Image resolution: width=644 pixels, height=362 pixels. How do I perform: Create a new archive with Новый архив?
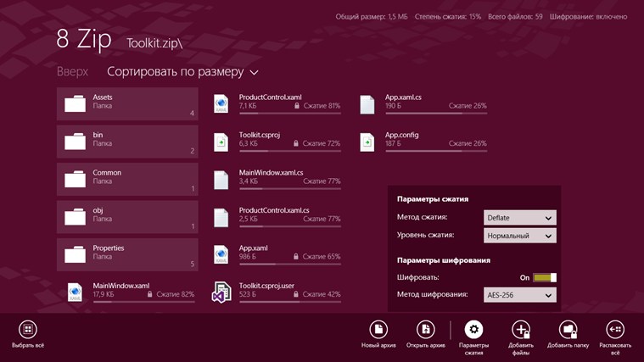pos(379,330)
